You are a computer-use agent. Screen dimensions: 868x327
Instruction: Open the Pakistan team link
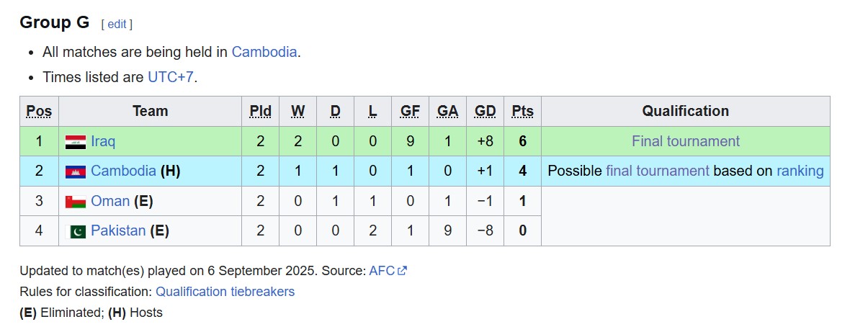click(x=118, y=230)
